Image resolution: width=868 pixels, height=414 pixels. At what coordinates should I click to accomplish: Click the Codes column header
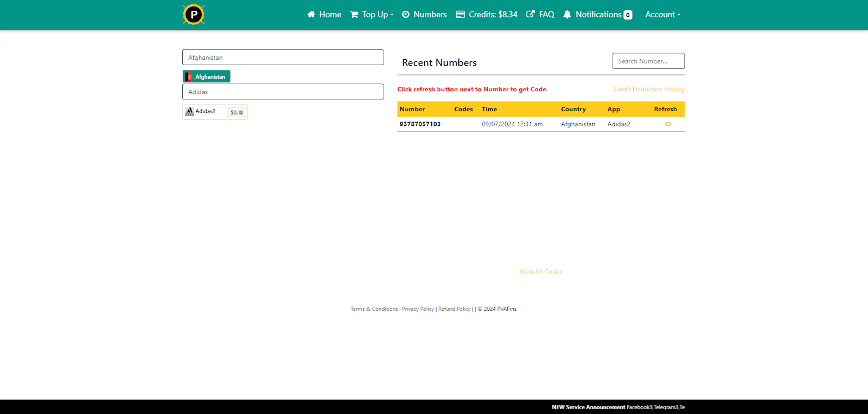(463, 109)
